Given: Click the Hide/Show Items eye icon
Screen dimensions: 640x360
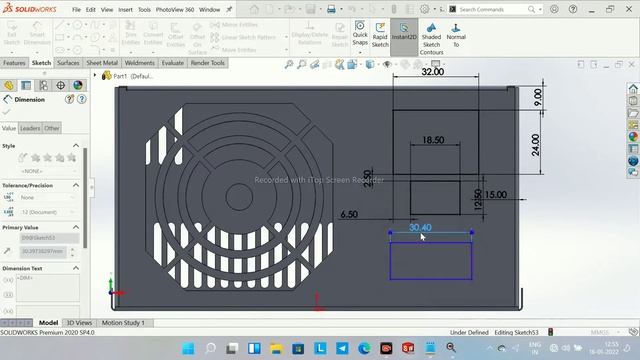Looking at the screenshot, I should click(387, 64).
